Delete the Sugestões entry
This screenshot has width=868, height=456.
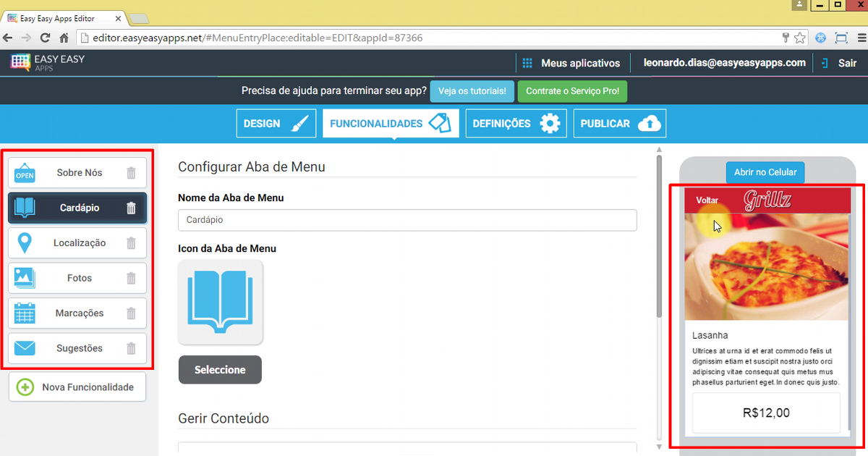131,349
